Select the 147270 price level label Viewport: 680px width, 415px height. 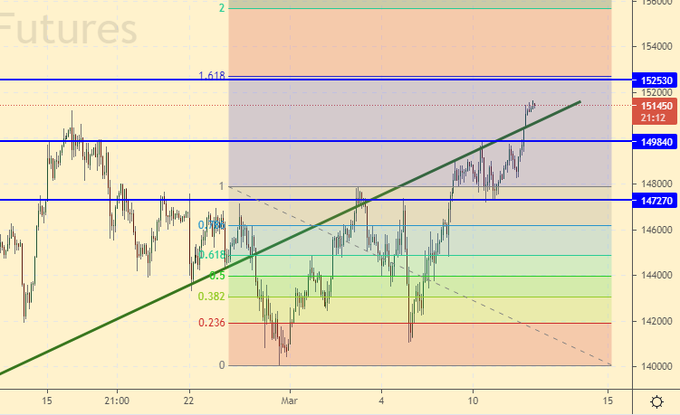coord(655,201)
